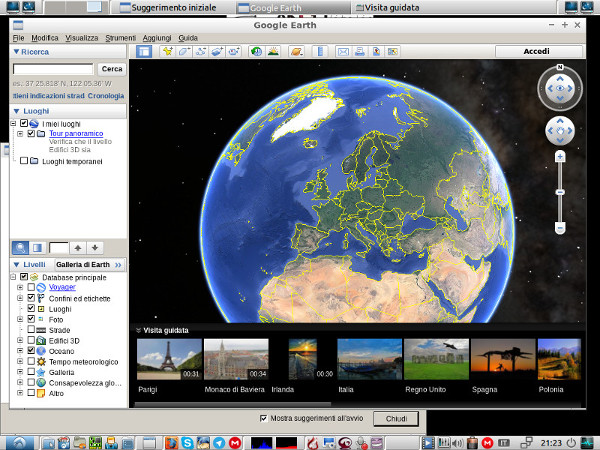Show the ruler tool
This screenshot has width=600, height=450.
(x=320, y=51)
